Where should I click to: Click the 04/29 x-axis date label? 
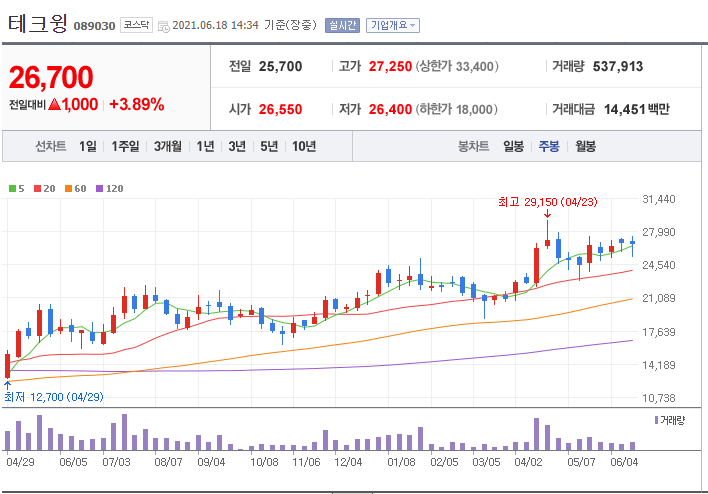20,462
